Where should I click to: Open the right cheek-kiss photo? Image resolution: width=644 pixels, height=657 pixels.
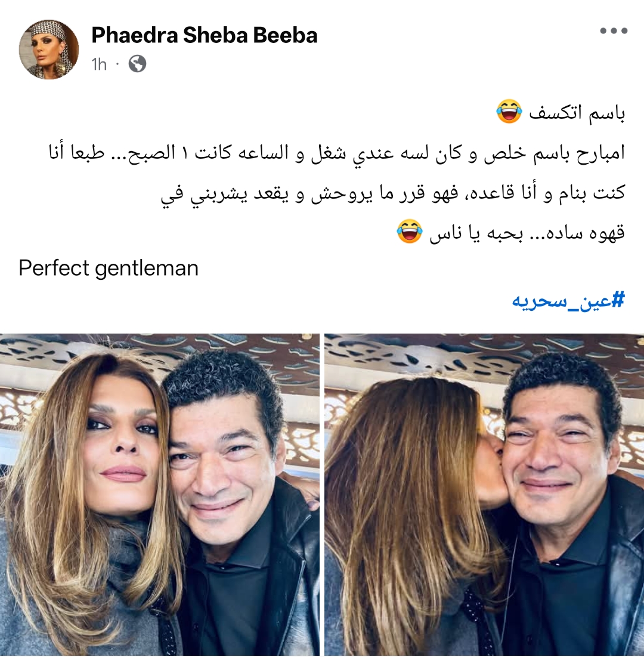(484, 495)
